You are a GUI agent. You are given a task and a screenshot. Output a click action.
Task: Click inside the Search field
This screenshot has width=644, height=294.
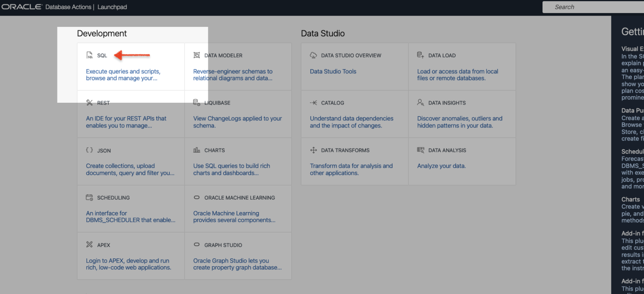point(595,7)
